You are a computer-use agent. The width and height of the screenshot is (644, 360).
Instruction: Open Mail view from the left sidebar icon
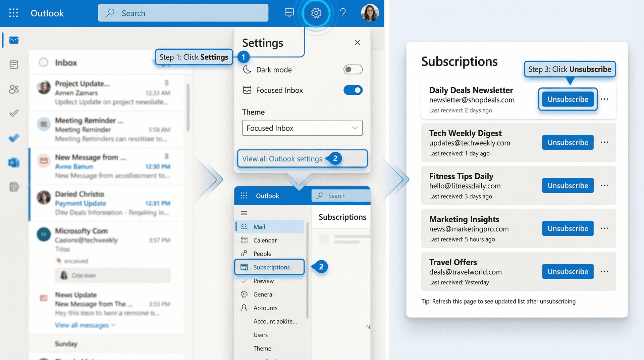click(13, 40)
